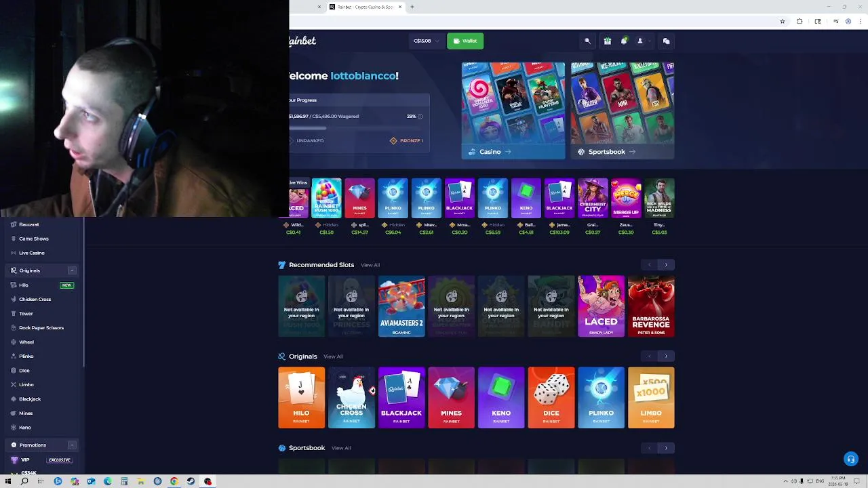Open Rock Paper Scissors in sidebar
The height and width of the screenshot is (488, 868).
[41, 327]
